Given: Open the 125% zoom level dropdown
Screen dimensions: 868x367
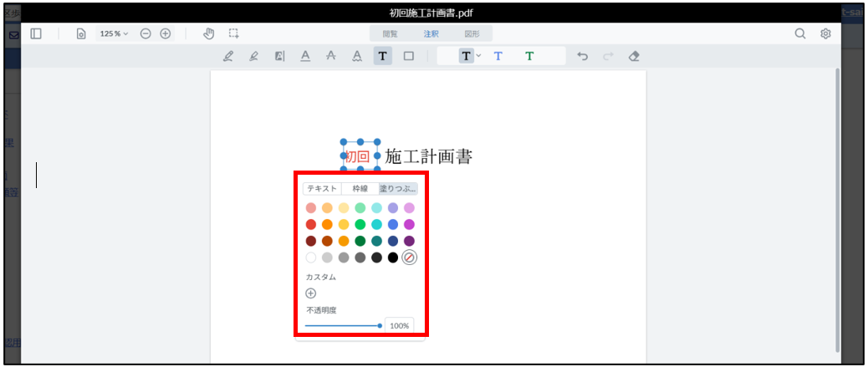Looking at the screenshot, I should coord(115,33).
